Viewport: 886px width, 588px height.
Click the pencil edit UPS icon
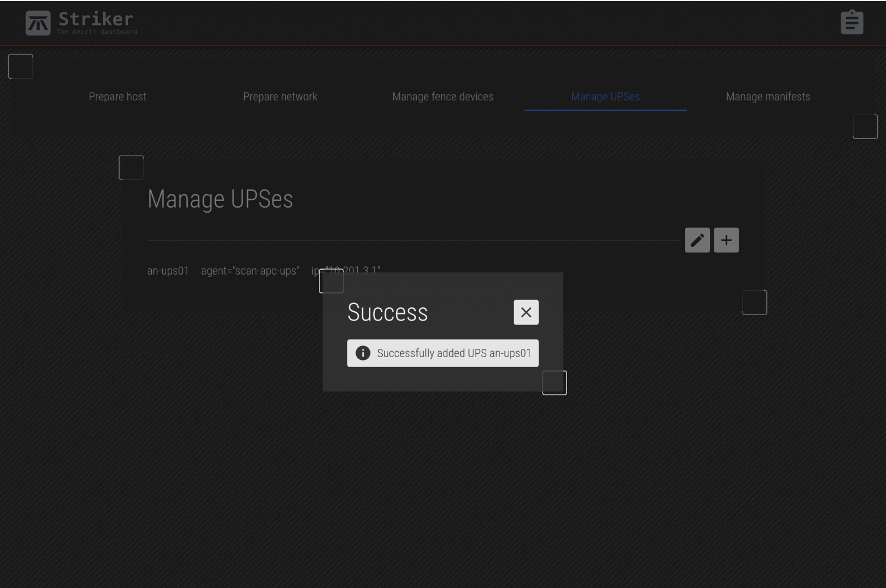(697, 240)
